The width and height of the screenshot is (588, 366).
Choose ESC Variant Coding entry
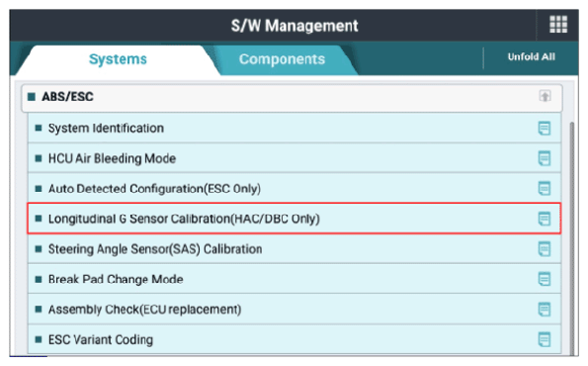pos(294,339)
